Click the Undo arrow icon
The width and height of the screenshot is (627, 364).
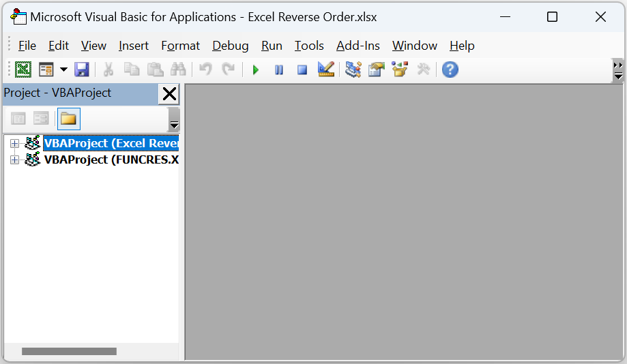[x=205, y=70]
